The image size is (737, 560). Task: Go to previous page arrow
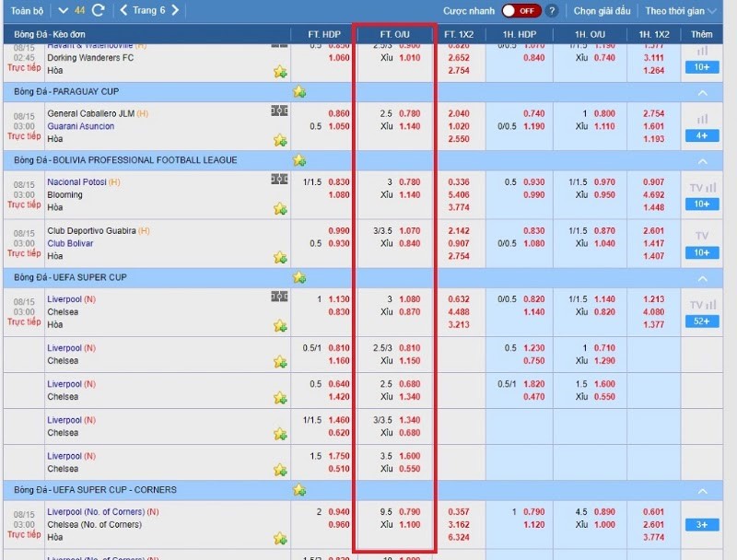[x=124, y=11]
